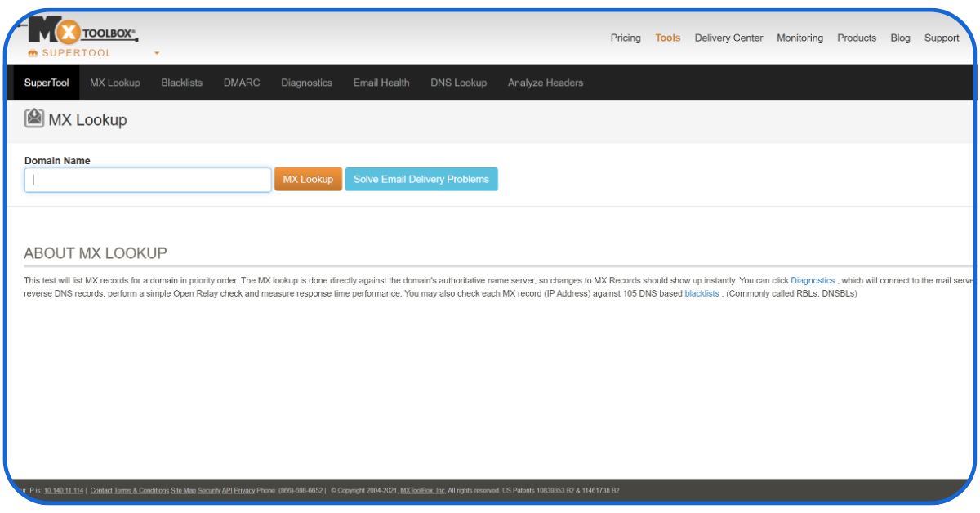Visit the Blog
Screen dimensions: 980x513
900,38
